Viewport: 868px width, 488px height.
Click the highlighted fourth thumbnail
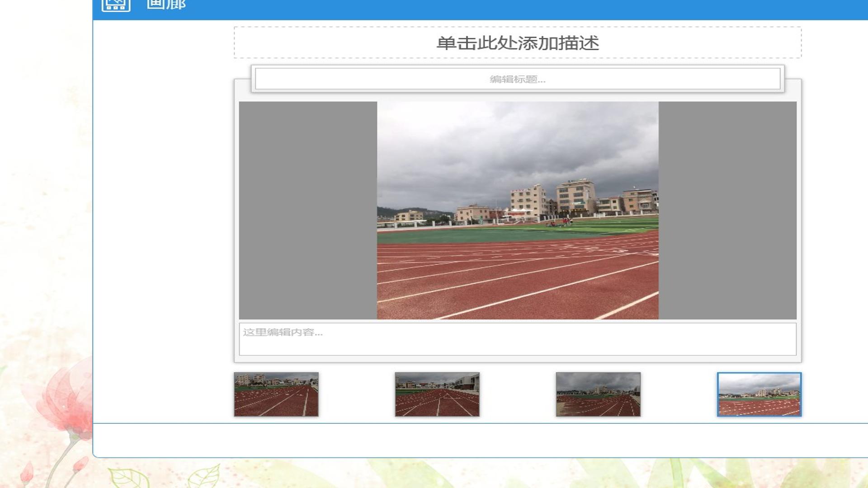click(759, 394)
